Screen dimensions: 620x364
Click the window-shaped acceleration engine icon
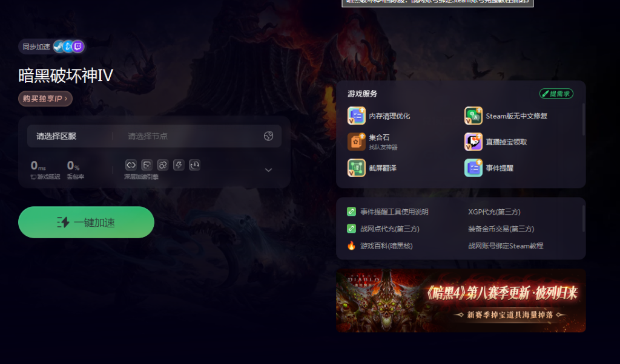pyautogui.click(x=147, y=165)
